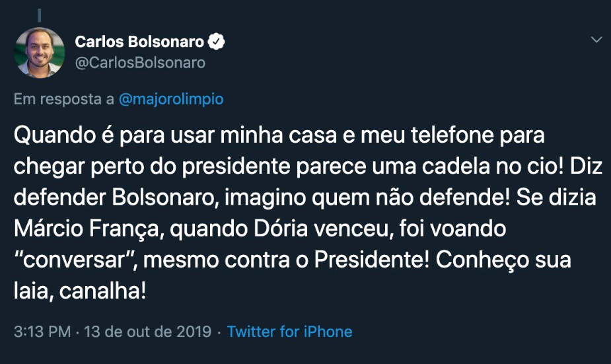Open the 'Twitter for iPhone' source link
Screen dimensions: 611x364
point(289,331)
